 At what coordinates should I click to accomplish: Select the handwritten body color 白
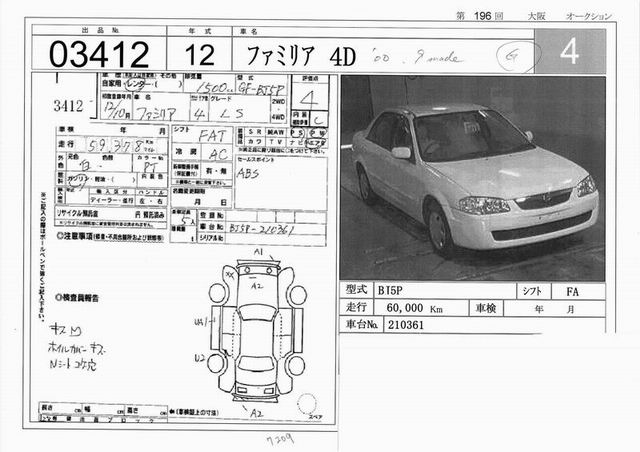[x=86, y=166]
